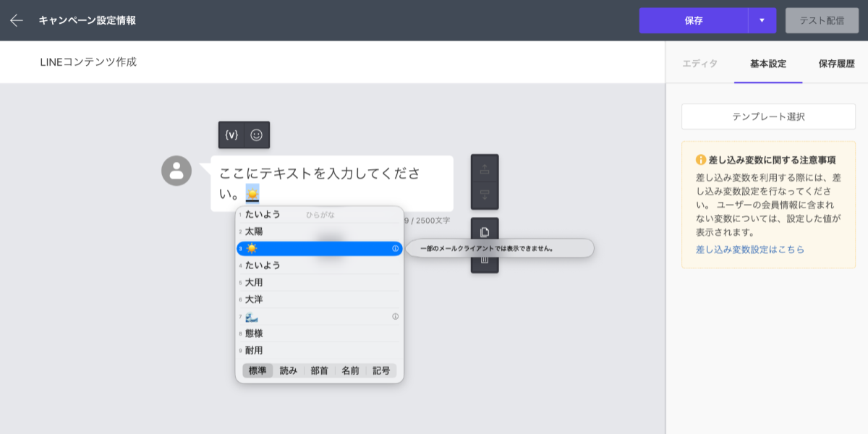The height and width of the screenshot is (434, 868).
Task: Choose candidate 大用
Action: 320,282
